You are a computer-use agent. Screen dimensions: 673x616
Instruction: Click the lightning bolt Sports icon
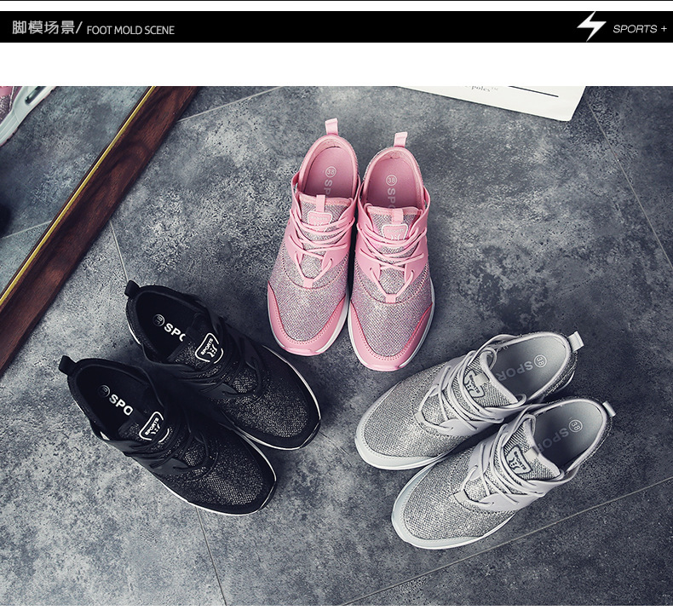[591, 26]
